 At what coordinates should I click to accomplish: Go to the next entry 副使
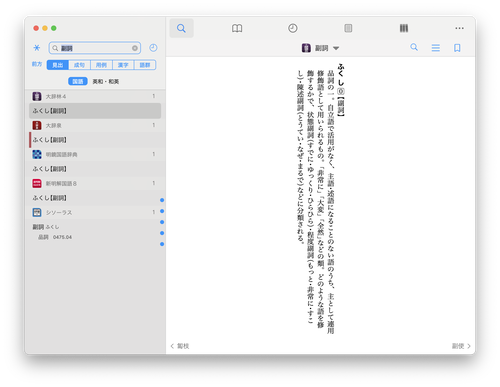(x=461, y=346)
